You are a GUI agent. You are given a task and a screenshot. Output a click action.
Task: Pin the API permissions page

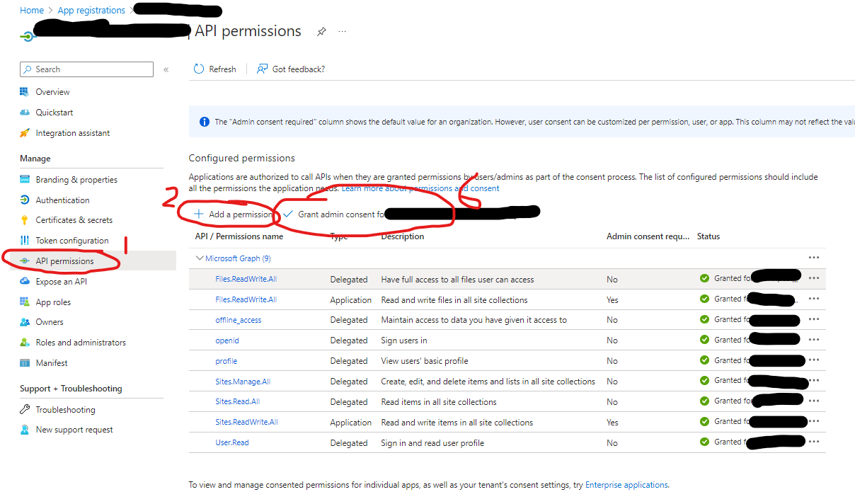click(322, 31)
